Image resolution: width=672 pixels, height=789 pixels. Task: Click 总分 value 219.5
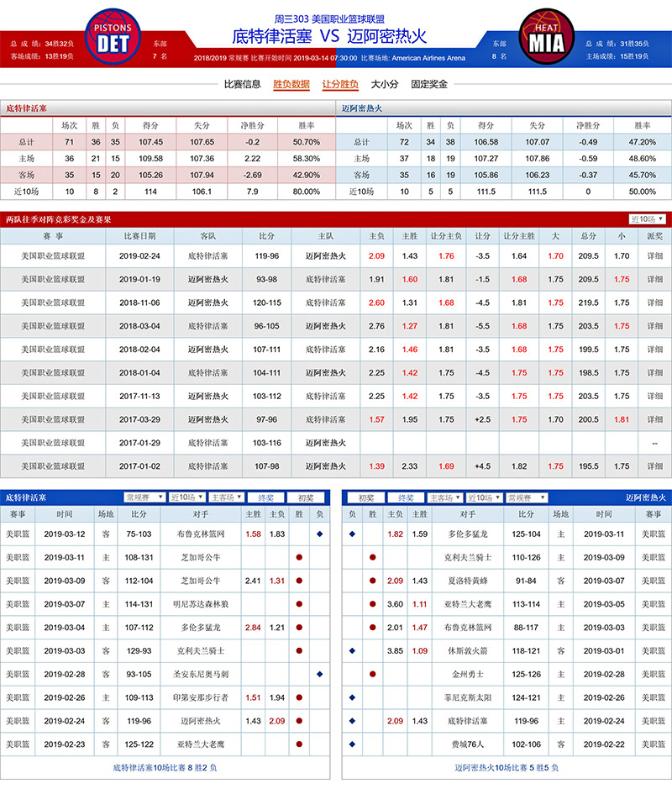point(589,302)
